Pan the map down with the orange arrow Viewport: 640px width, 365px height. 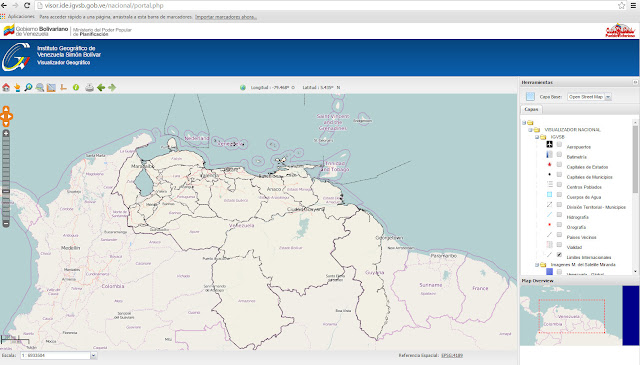(x=6, y=124)
